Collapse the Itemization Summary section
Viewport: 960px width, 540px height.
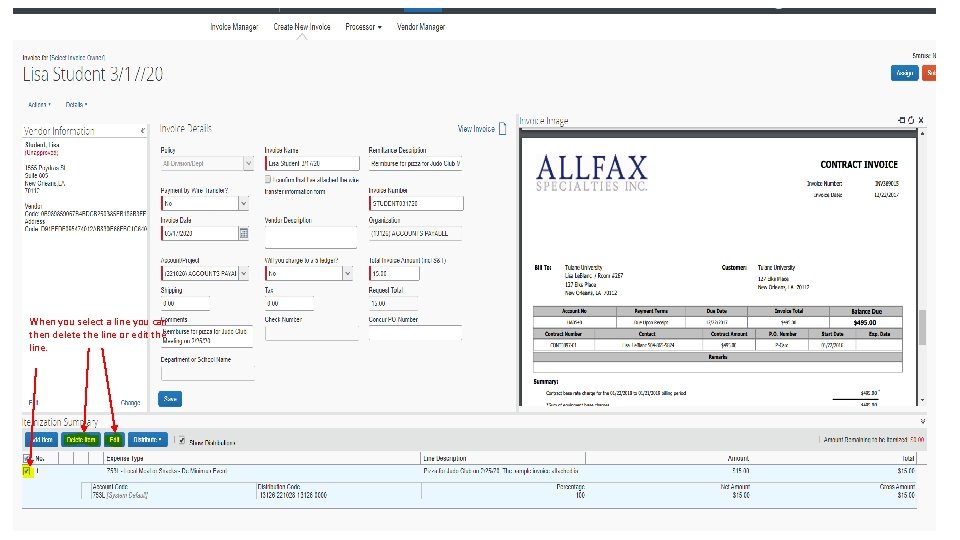923,421
